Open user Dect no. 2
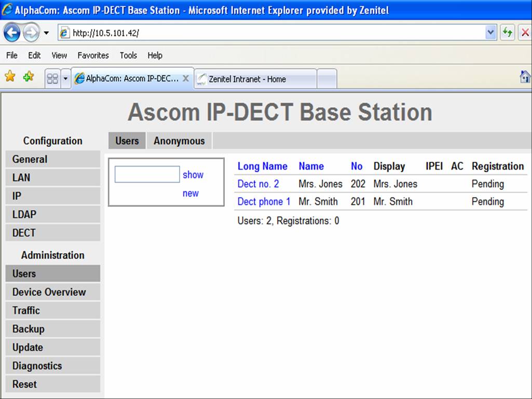 257,184
